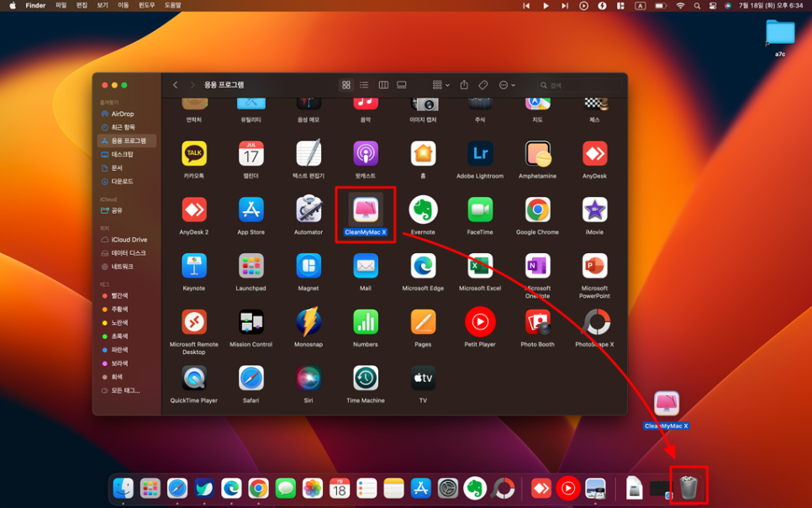Open Finder from the Dock
The height and width of the screenshot is (508, 812).
124,488
